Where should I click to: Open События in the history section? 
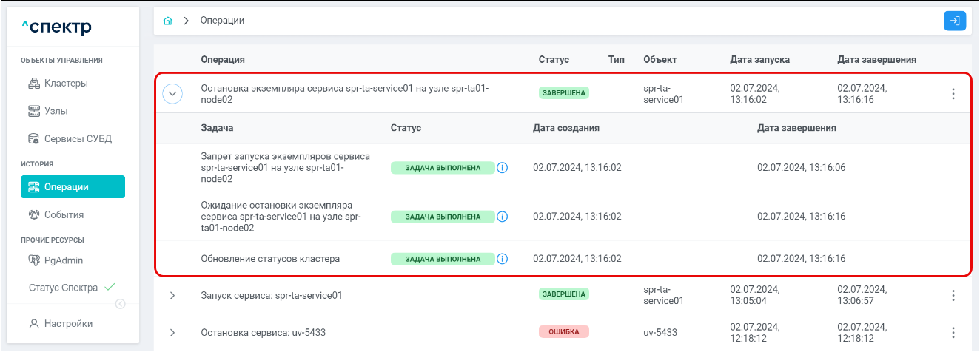click(64, 215)
